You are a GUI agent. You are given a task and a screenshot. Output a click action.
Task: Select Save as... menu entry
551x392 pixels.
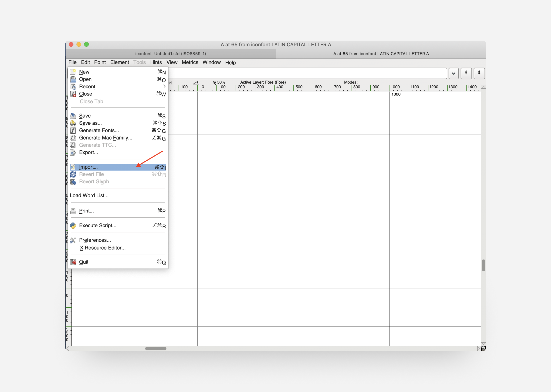coord(118,123)
